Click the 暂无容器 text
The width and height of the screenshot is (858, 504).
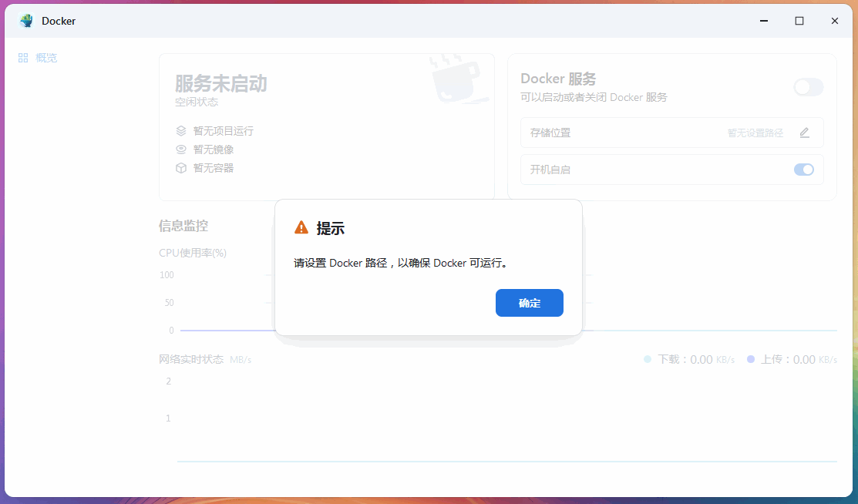point(214,168)
